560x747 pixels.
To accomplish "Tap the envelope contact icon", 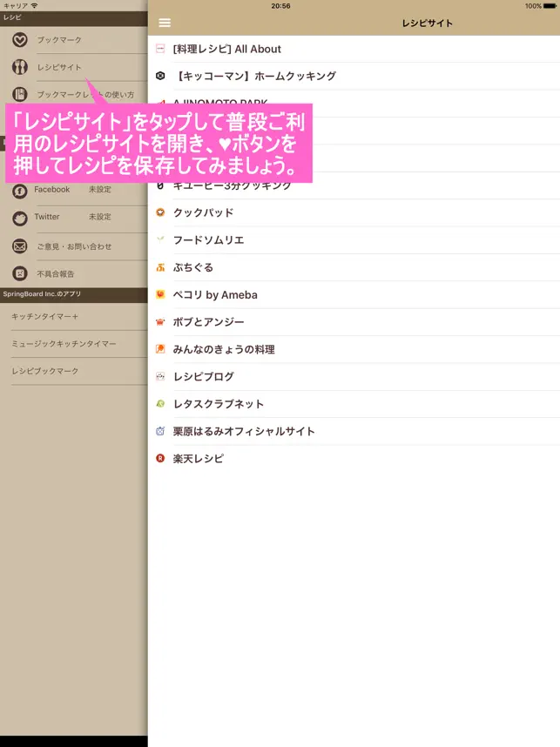I will [x=19, y=246].
